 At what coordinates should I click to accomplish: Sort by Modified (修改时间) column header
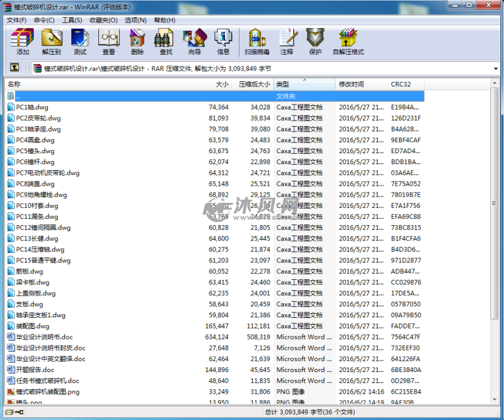(361, 84)
